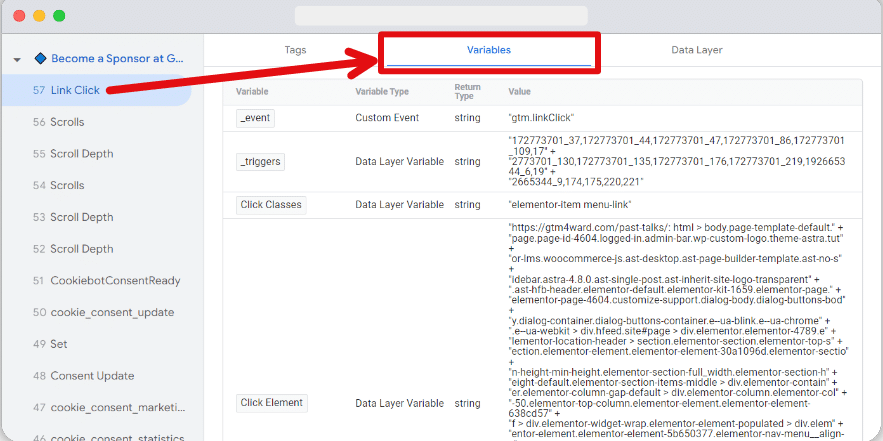Open the Click Classes variable chip
This screenshot has width=883, height=441.
point(271,205)
